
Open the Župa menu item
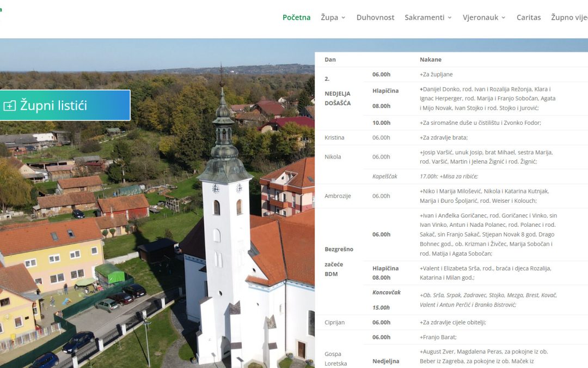point(329,17)
